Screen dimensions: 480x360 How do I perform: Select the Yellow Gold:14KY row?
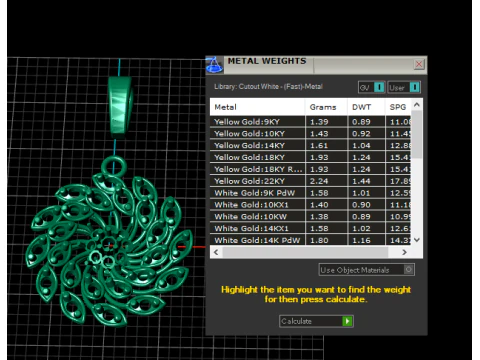(x=311, y=145)
